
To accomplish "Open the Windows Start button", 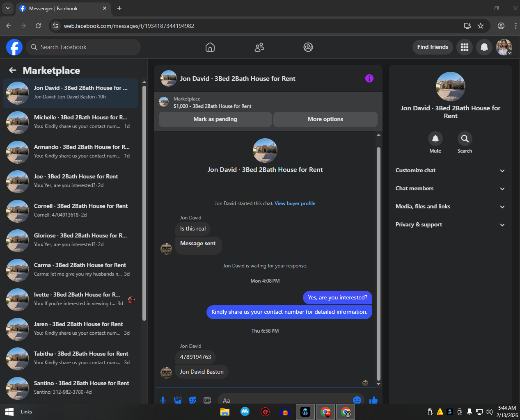I will [9, 412].
